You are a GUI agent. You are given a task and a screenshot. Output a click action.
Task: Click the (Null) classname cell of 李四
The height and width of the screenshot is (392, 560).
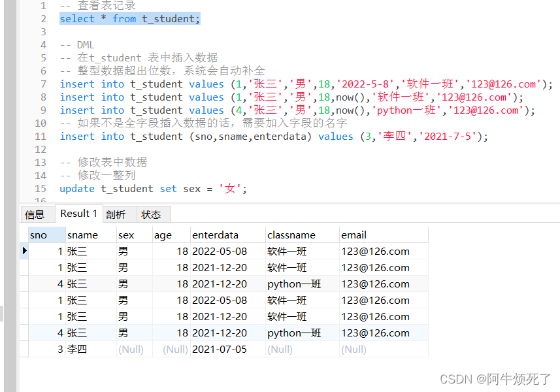tap(302, 349)
